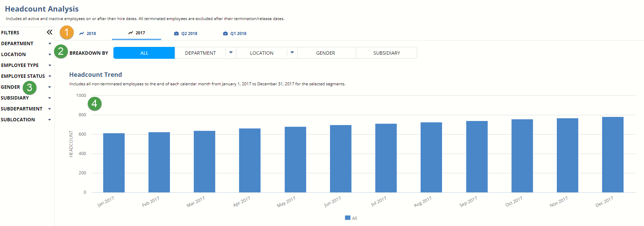Click the HEADCOUNT axis label

pyautogui.click(x=71, y=144)
